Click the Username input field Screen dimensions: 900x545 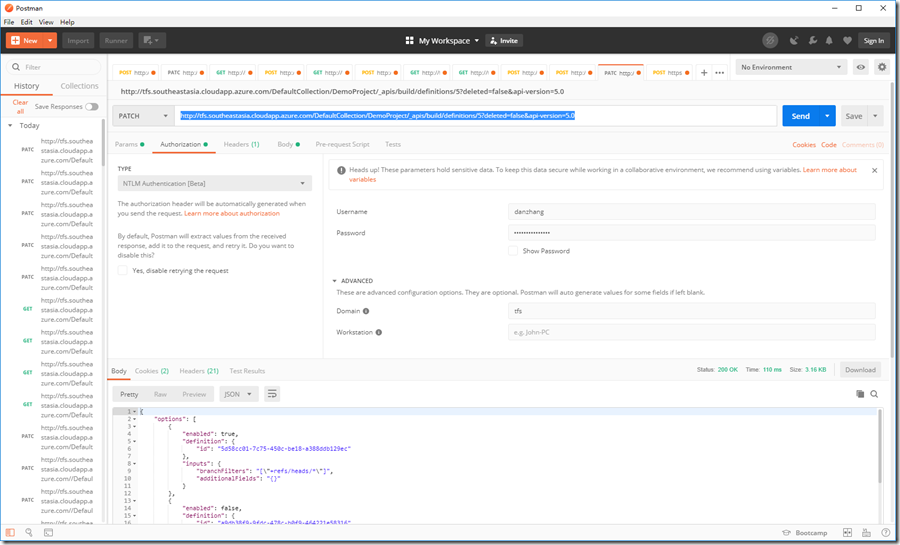click(692, 212)
